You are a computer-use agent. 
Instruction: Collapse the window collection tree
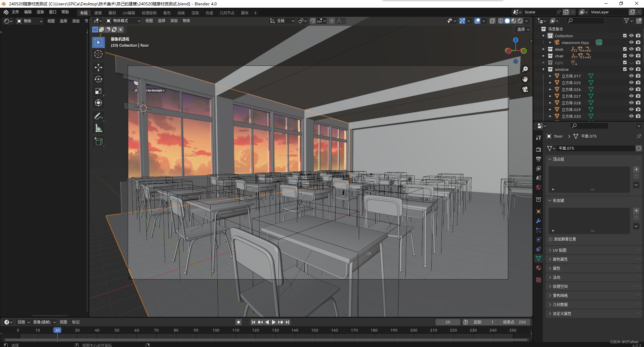click(544, 69)
